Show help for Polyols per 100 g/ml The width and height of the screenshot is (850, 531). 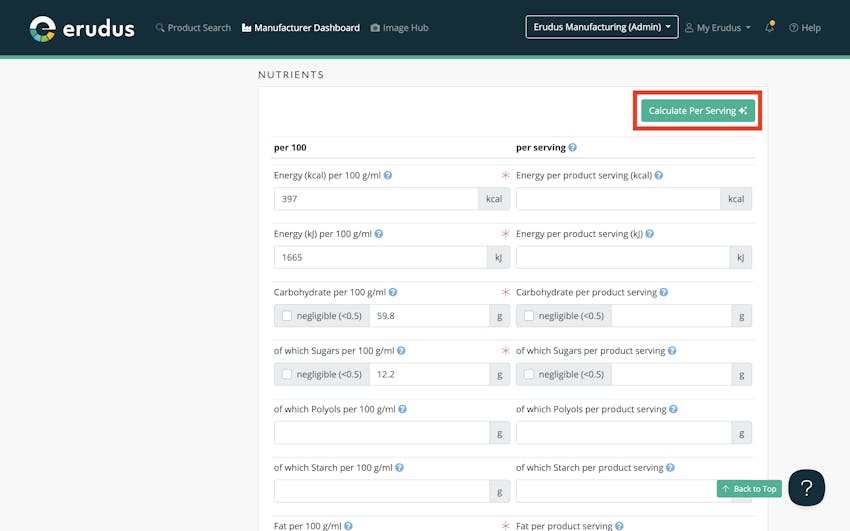point(402,410)
